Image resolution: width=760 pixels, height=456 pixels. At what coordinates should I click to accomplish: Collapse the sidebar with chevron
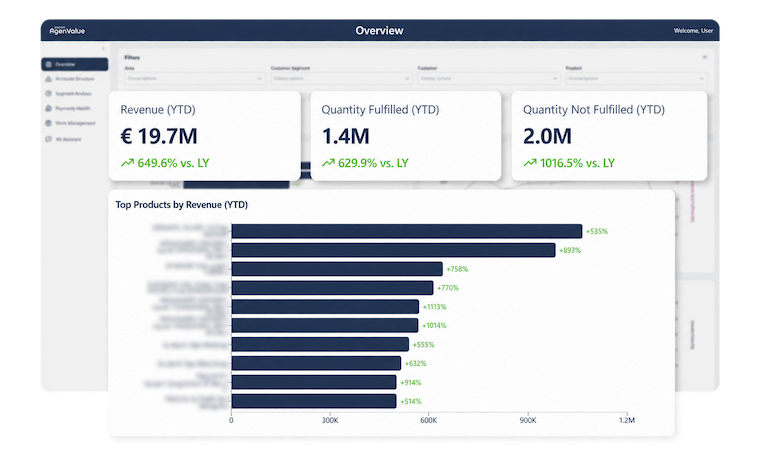[x=103, y=48]
